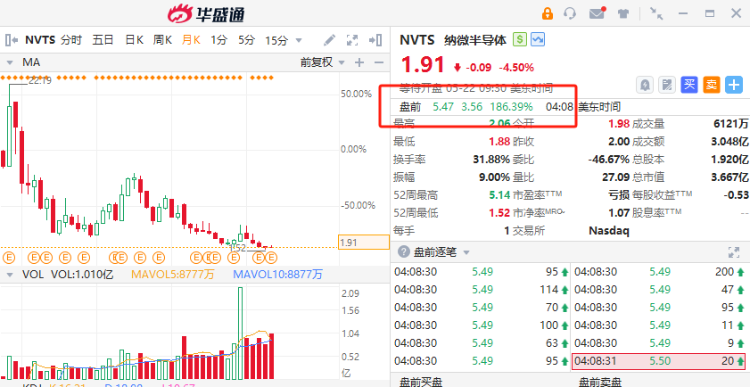Switch to the 日K chart tab

(x=134, y=40)
